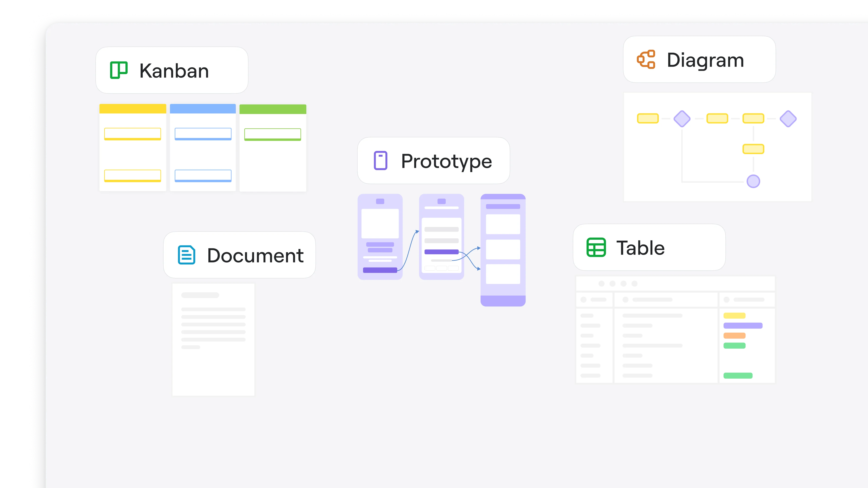The height and width of the screenshot is (488, 868).
Task: Click the blue Document page icon
Action: 186,255
